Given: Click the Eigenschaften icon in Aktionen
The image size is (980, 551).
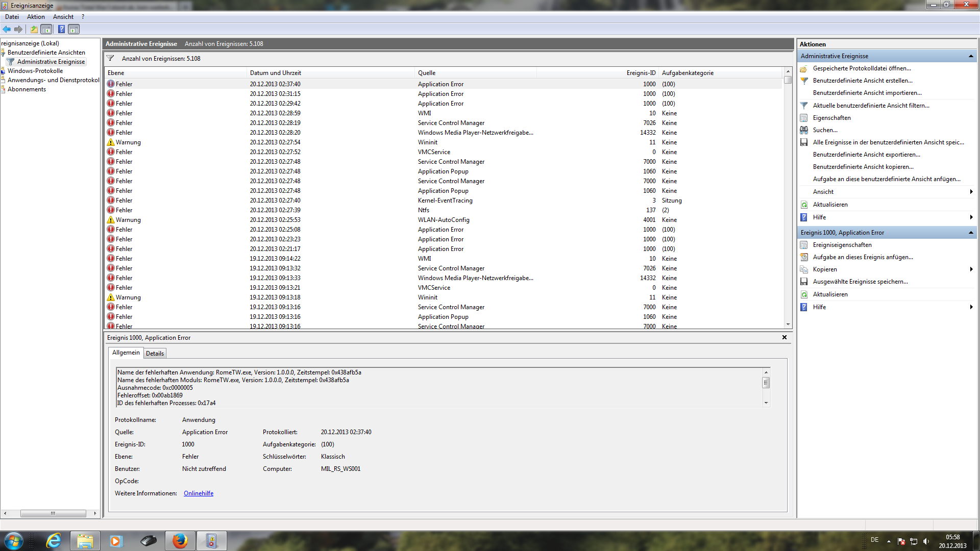Looking at the screenshot, I should pos(804,118).
